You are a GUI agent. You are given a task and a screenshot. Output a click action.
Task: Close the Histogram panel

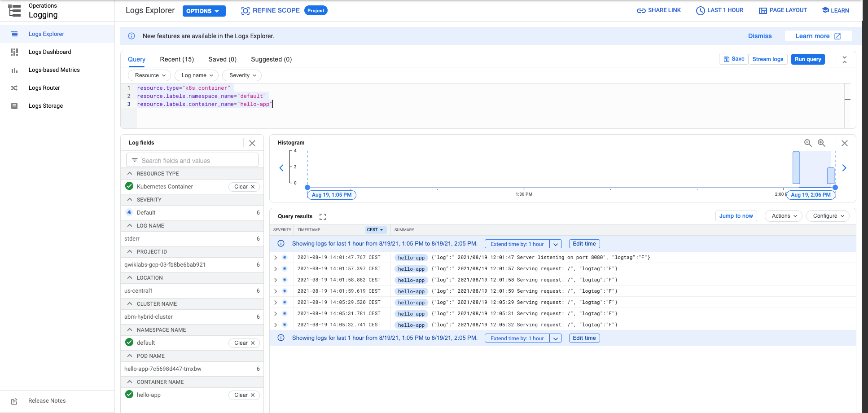click(x=845, y=143)
